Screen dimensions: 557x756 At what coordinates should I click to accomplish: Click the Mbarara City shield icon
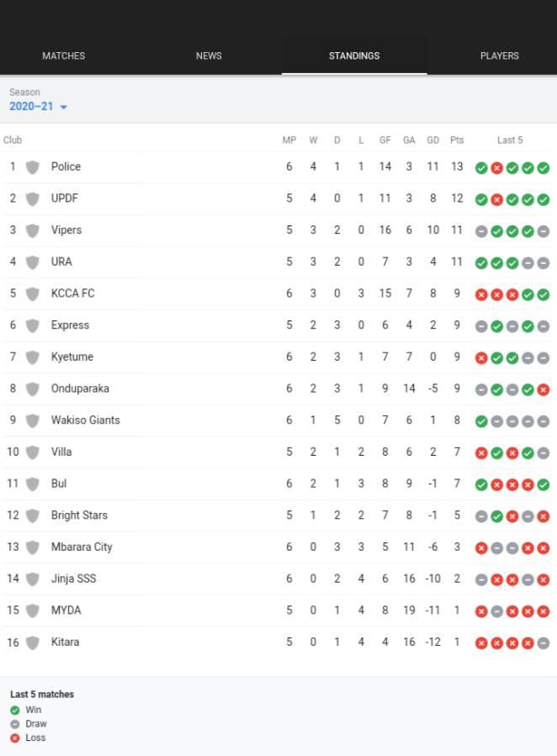click(32, 547)
